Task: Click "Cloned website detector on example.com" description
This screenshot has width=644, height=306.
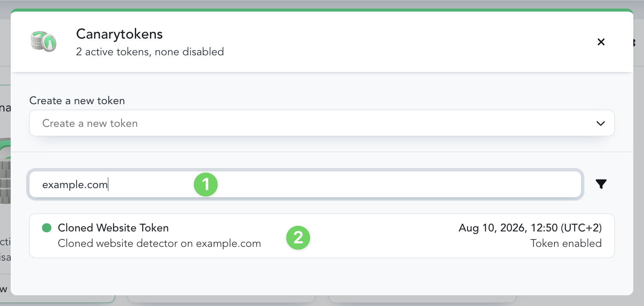Action: (x=159, y=243)
